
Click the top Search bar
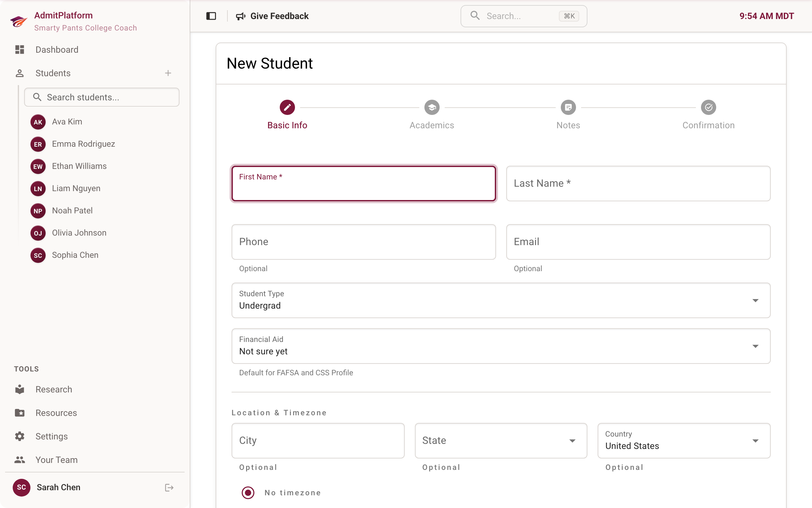[524, 16]
